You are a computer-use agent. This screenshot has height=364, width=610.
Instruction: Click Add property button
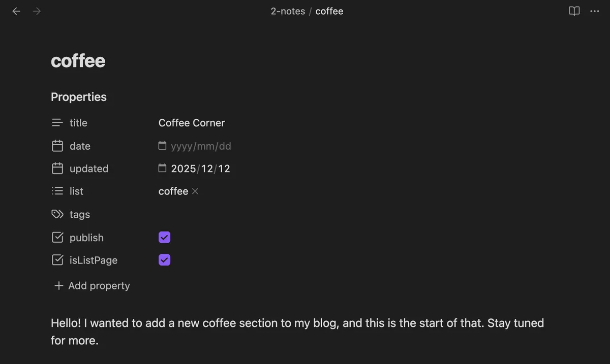click(x=92, y=286)
